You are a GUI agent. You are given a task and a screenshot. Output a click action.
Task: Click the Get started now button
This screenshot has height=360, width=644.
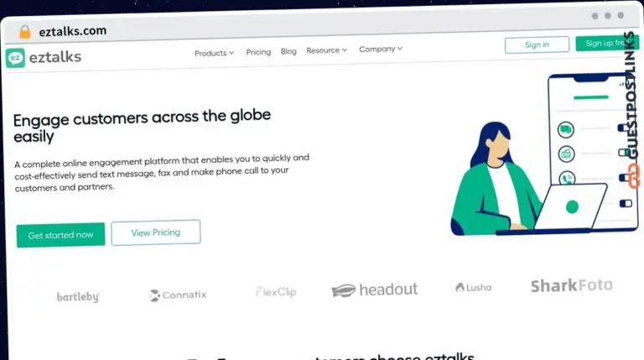point(60,235)
